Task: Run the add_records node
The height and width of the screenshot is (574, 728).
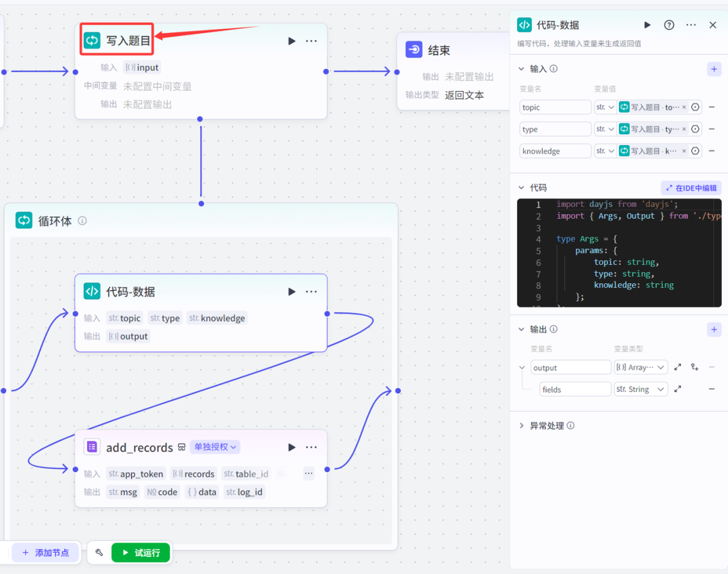Action: [x=292, y=447]
